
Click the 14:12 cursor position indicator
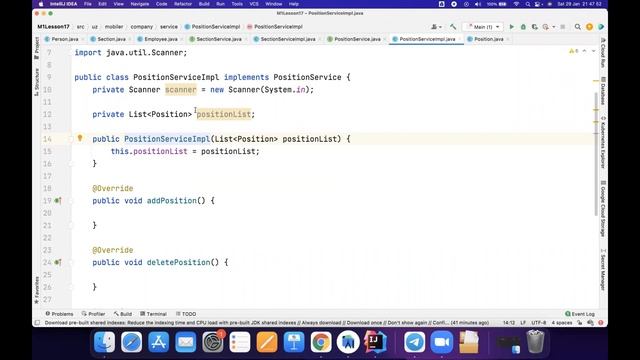tap(509, 323)
